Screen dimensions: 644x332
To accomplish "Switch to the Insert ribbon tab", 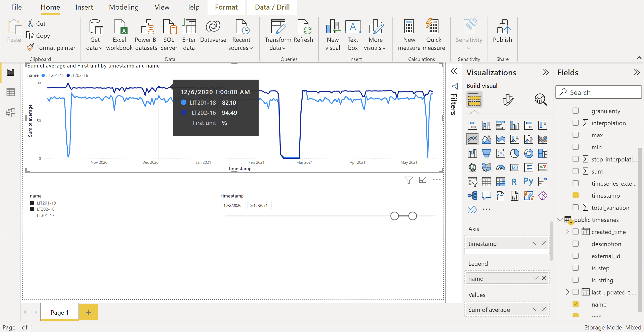I will point(84,7).
